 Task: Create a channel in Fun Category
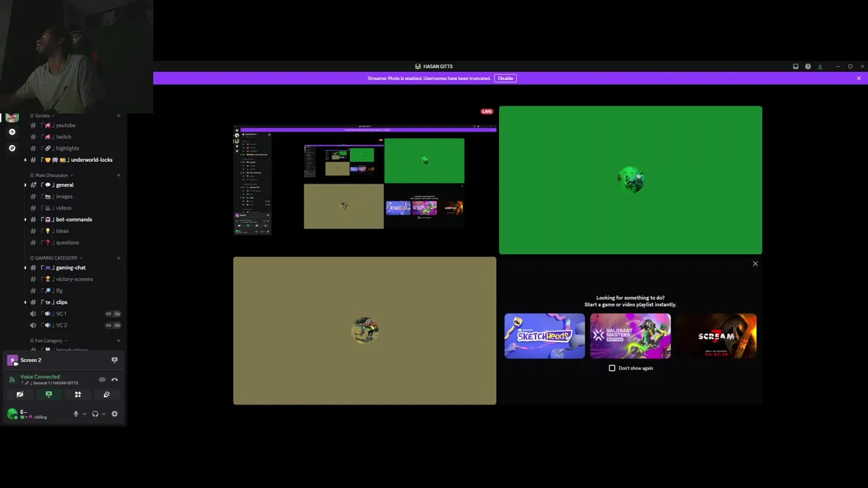[119, 341]
